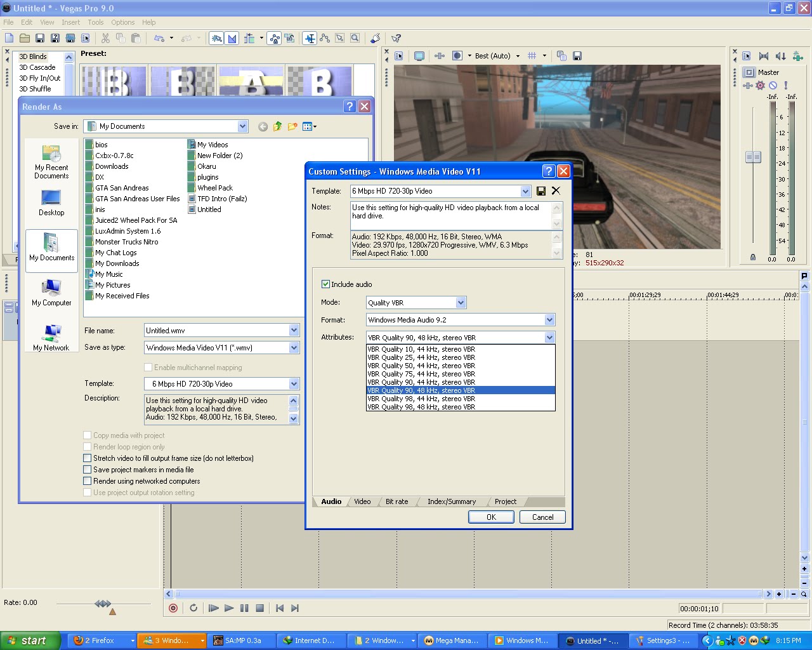Click the OK button in Custom Settings
The width and height of the screenshot is (812, 650).
coord(491,517)
